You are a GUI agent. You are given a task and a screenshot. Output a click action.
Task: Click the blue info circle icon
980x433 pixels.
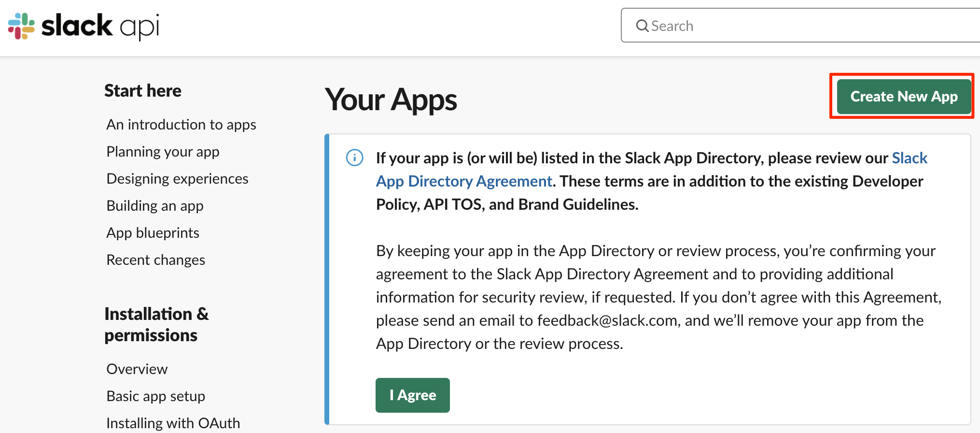click(x=355, y=158)
